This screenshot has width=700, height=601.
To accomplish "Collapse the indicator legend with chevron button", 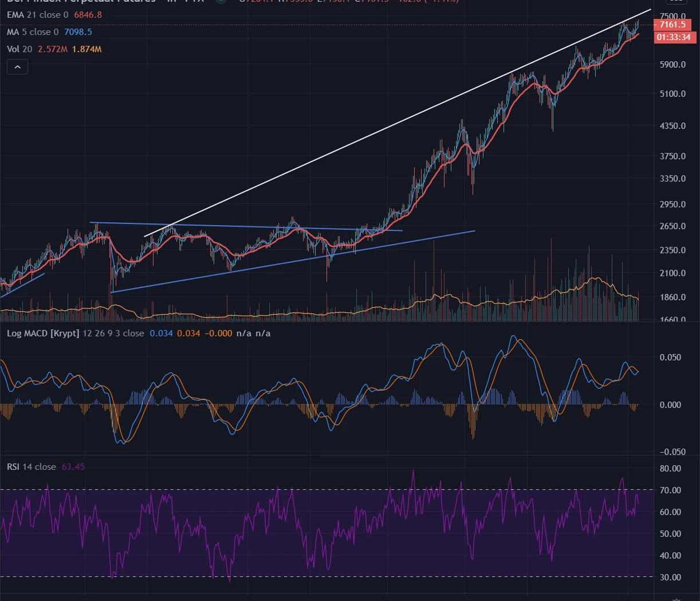I will (x=17, y=67).
